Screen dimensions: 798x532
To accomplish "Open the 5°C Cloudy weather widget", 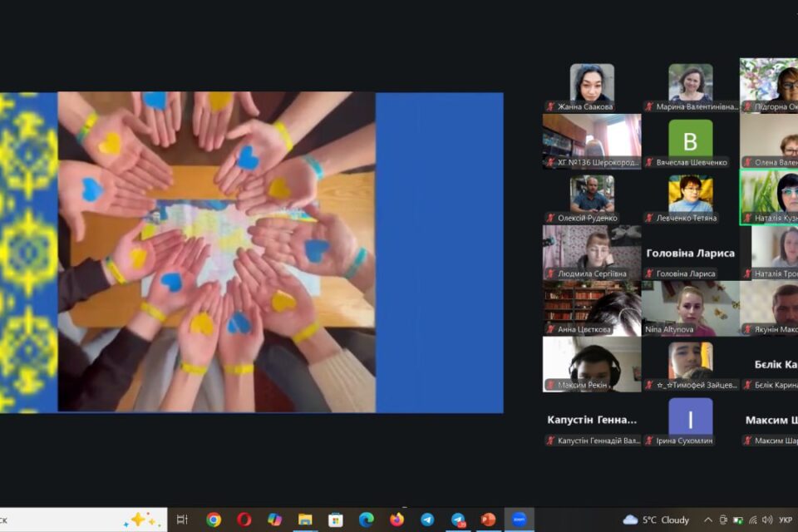I will 656,520.
